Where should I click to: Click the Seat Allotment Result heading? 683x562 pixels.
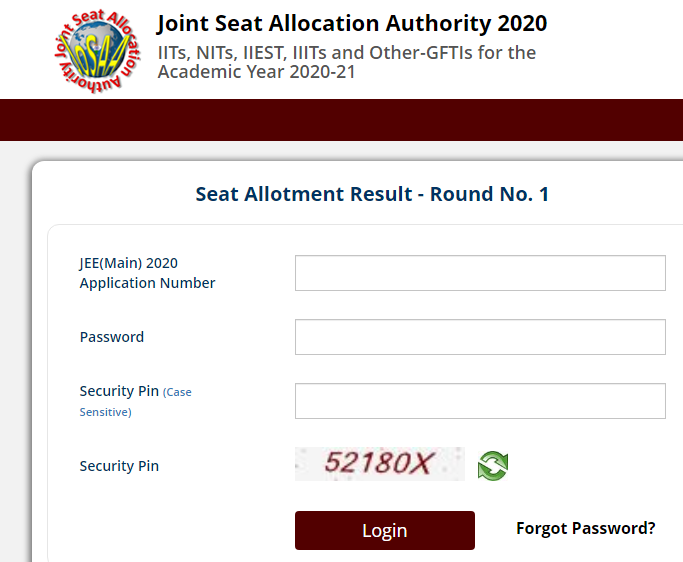(x=372, y=194)
